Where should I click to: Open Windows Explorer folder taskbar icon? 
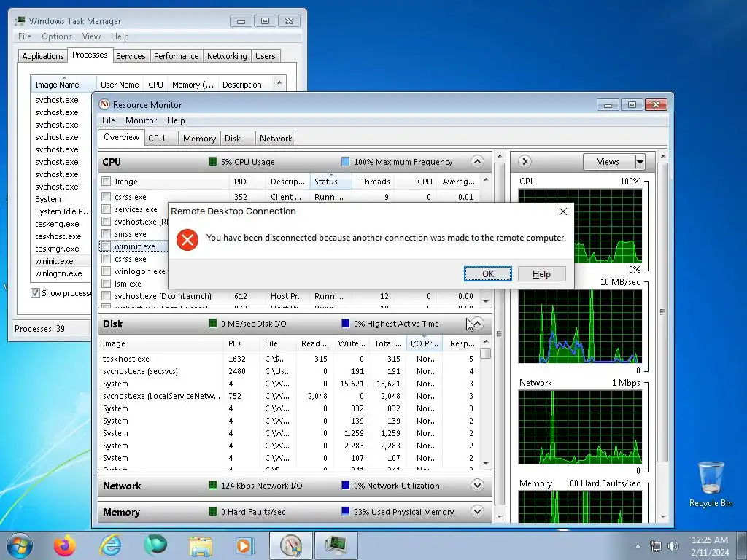click(201, 545)
